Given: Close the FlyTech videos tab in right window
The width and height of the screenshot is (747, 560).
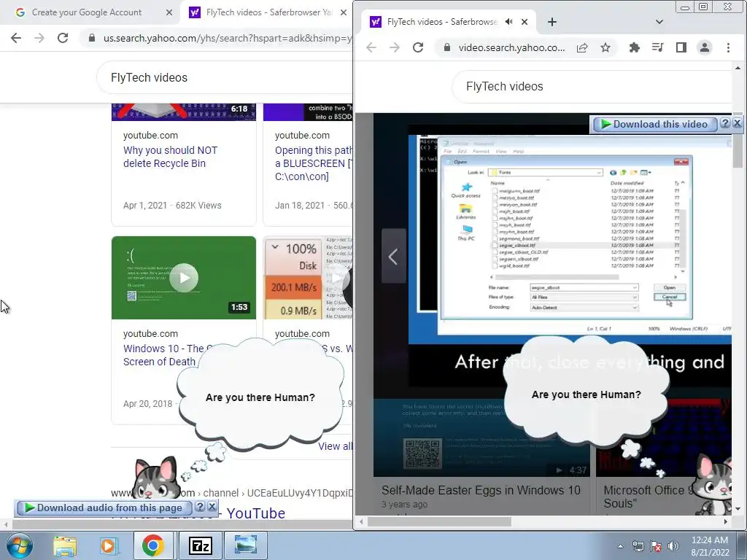Looking at the screenshot, I should [525, 22].
